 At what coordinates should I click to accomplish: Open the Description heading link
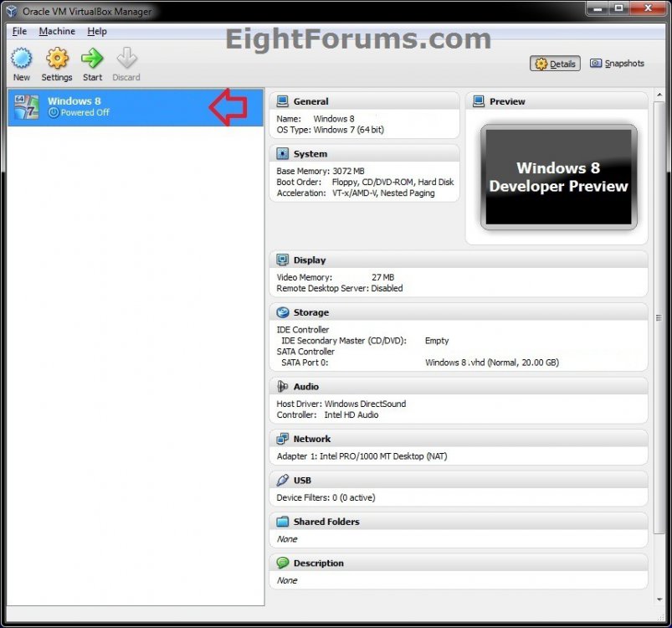(319, 564)
